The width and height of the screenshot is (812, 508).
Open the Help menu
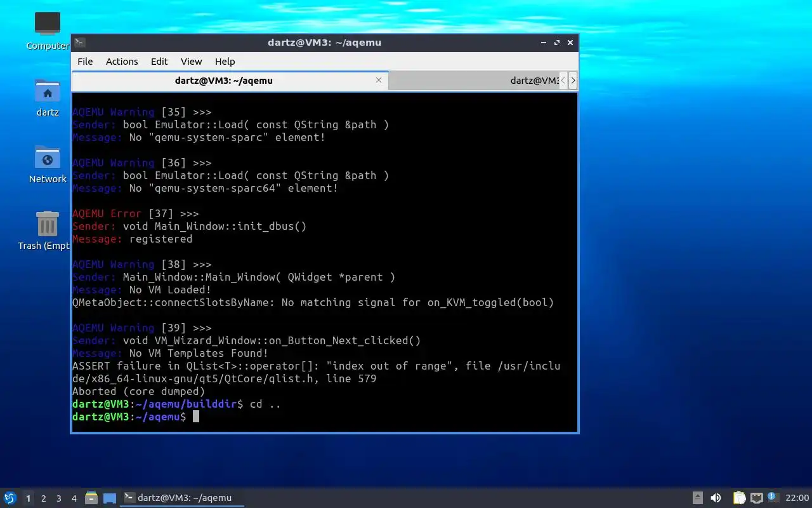[225, 62]
